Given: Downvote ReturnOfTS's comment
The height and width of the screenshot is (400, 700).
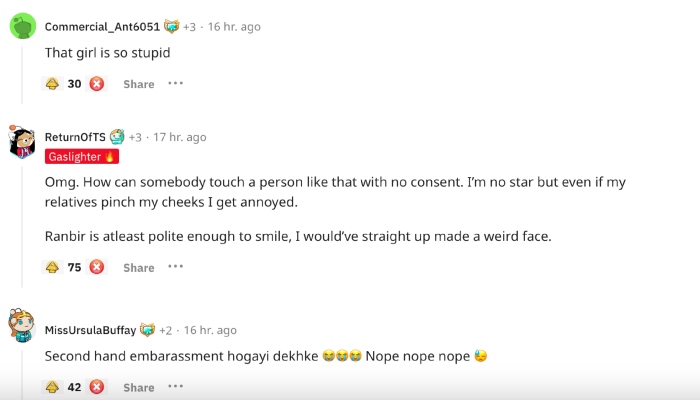Looking at the screenshot, I should click(x=97, y=267).
